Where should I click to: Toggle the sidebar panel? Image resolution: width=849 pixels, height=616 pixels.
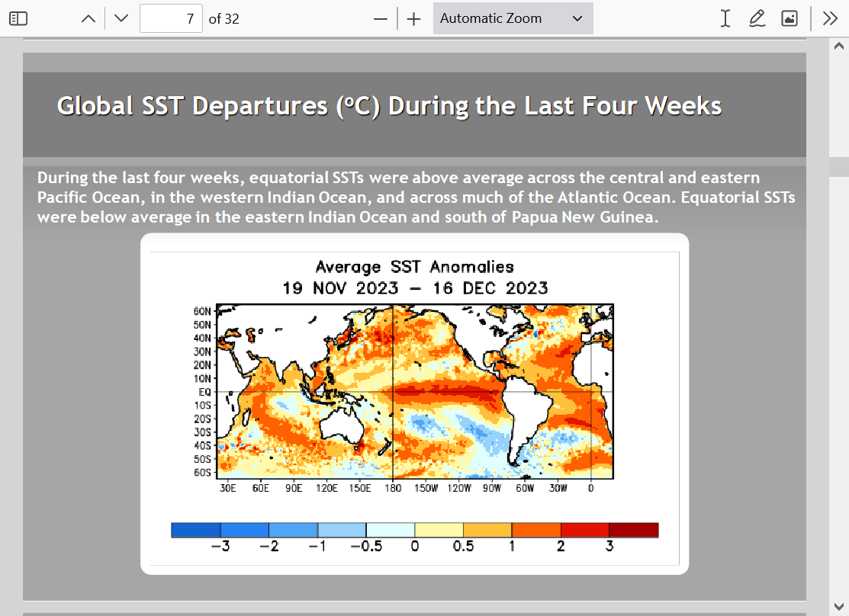pos(18,18)
